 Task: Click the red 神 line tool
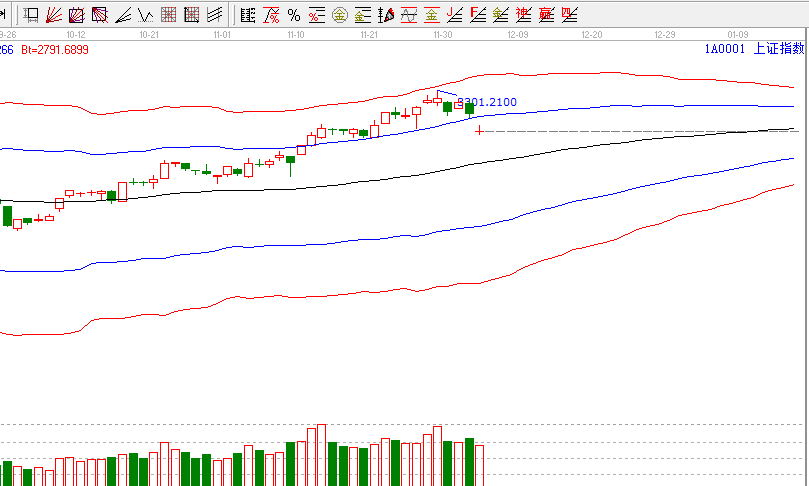coord(524,15)
